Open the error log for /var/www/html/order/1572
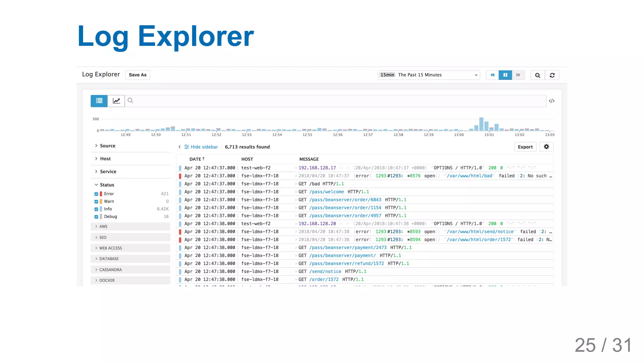 [365, 240]
